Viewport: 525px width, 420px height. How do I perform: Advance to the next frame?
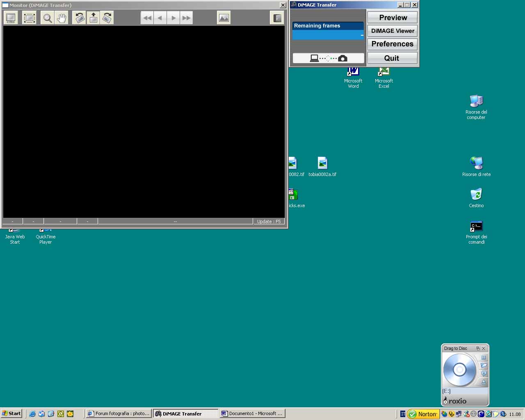click(x=173, y=18)
